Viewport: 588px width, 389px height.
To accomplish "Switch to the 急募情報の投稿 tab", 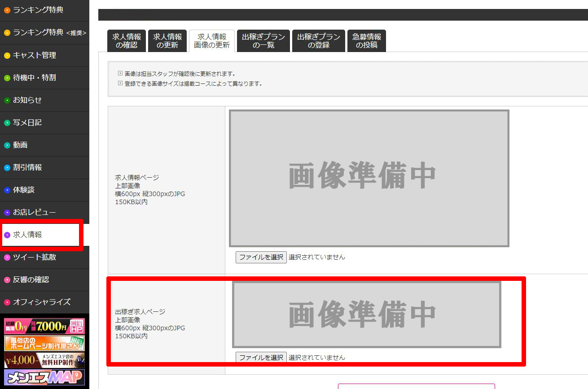I will click(366, 41).
